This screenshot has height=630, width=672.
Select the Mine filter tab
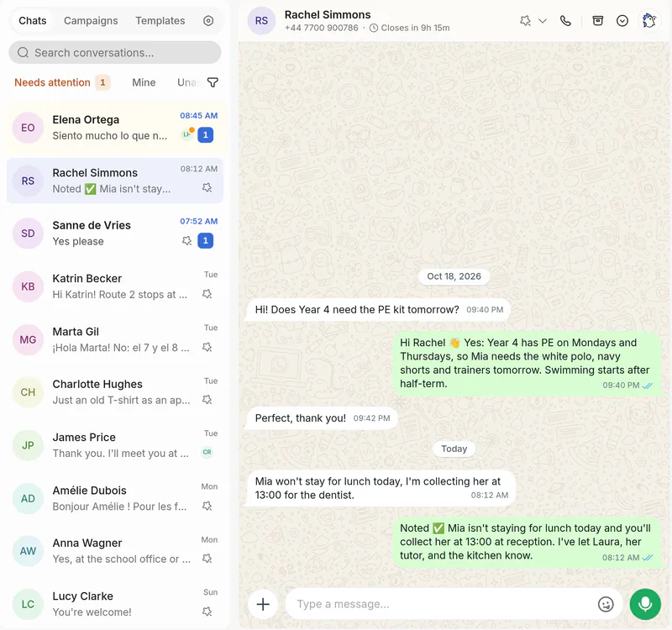click(144, 82)
